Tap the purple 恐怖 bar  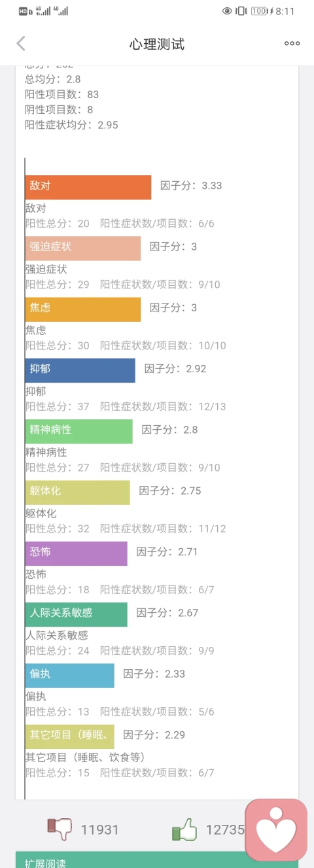click(x=77, y=553)
